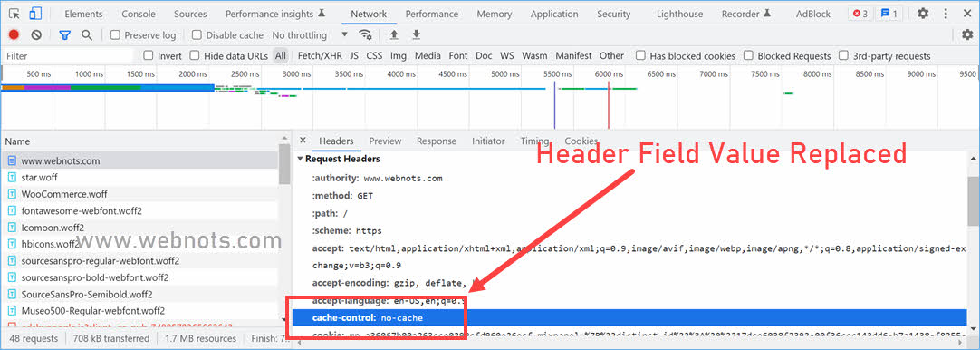The width and height of the screenshot is (980, 350).
Task: Stop recording network log
Action: pyautogui.click(x=14, y=35)
